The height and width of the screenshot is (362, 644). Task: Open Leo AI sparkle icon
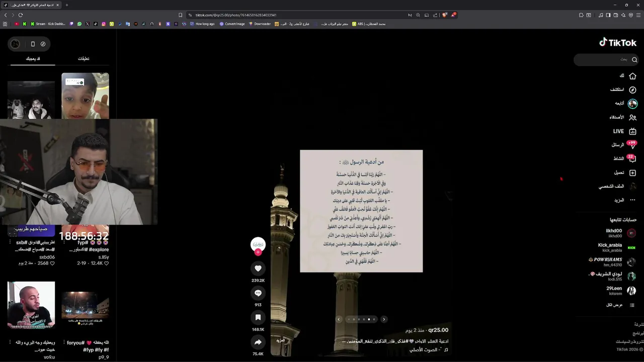tap(623, 15)
